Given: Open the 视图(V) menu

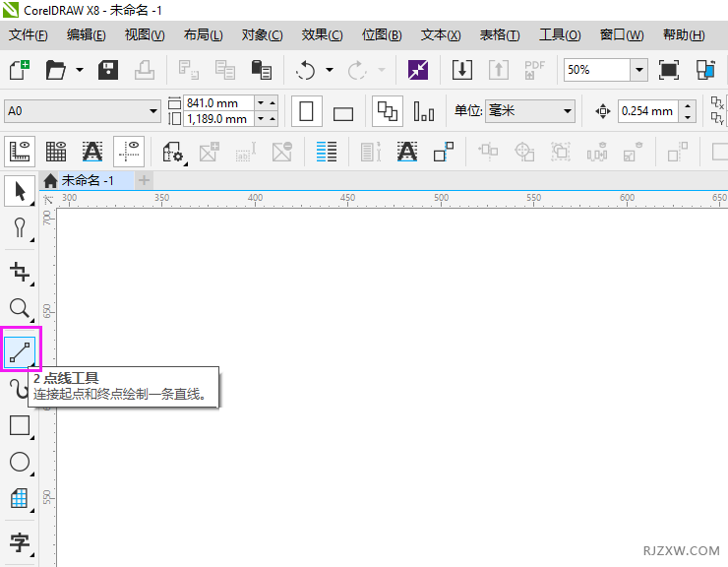Looking at the screenshot, I should click(145, 34).
